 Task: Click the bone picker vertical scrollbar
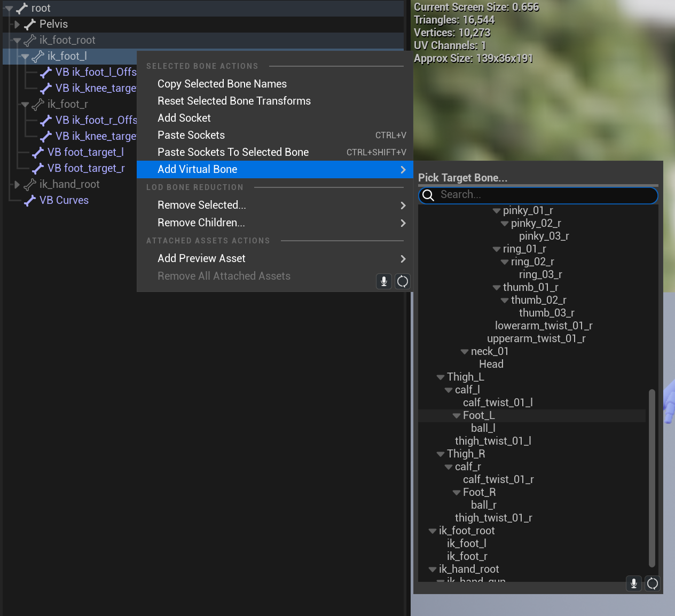pyautogui.click(x=652, y=478)
